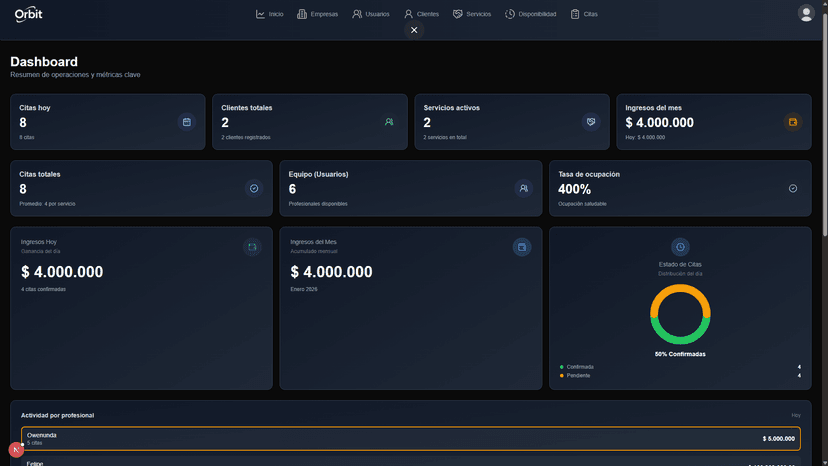Open the user profile avatar
828x466 pixels.
[806, 14]
